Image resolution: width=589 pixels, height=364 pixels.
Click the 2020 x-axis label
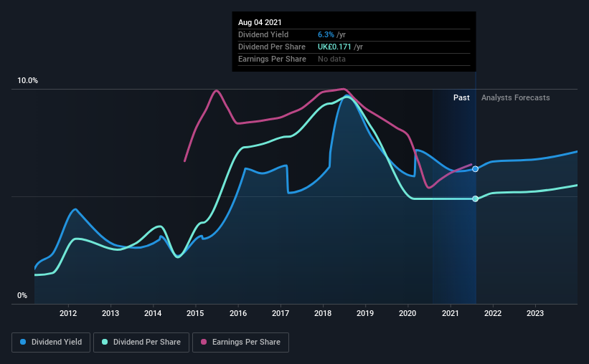coord(407,313)
